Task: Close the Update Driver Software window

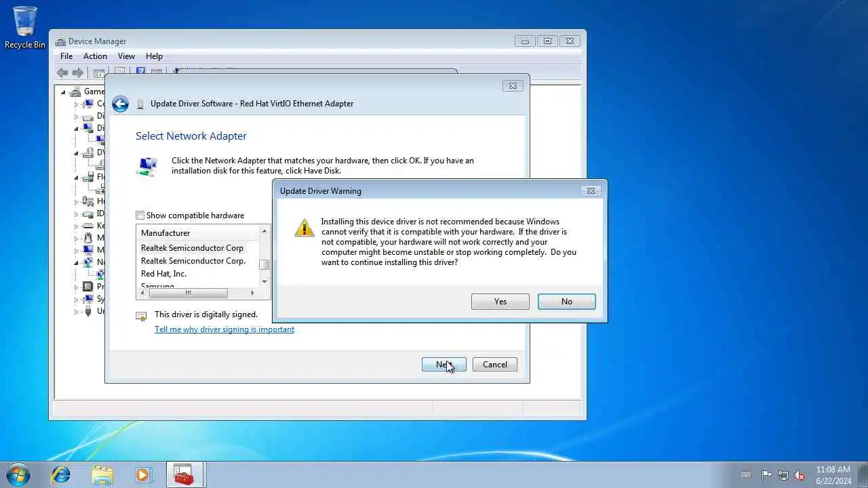Action: [513, 85]
